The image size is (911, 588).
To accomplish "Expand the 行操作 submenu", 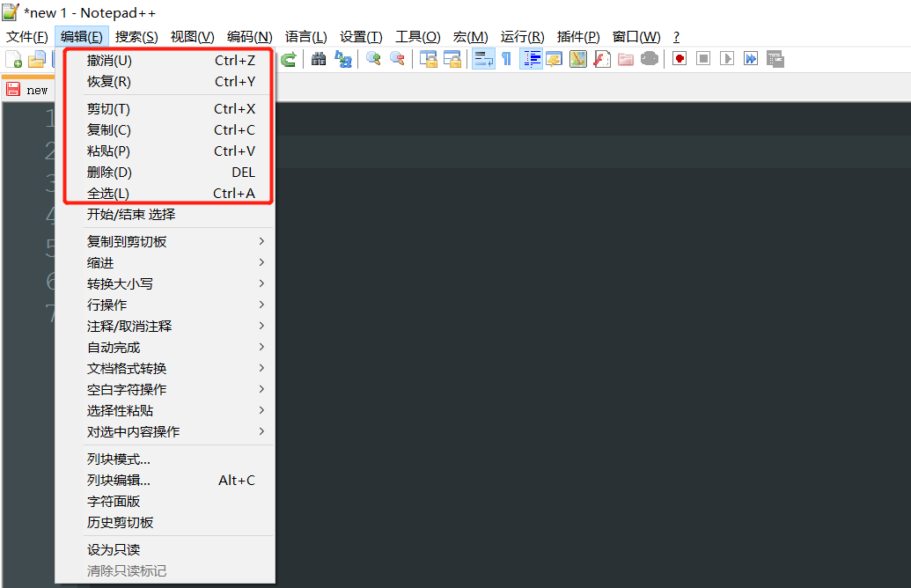I will click(165, 305).
